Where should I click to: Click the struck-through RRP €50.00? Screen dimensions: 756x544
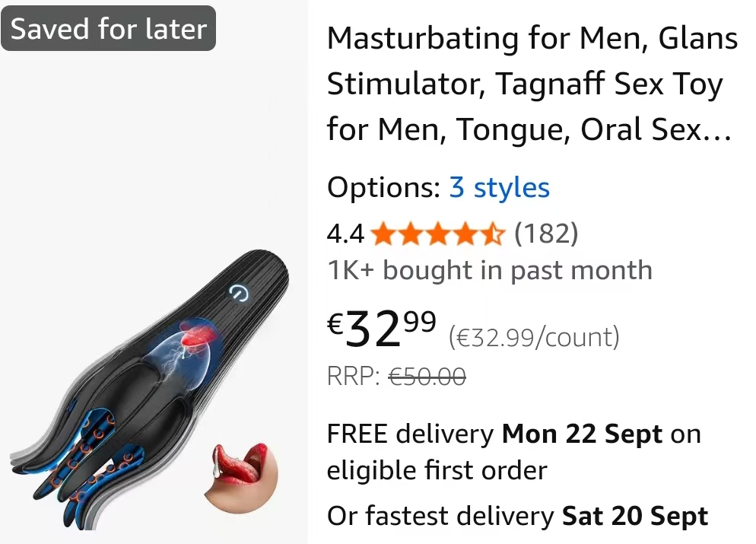coord(427,376)
